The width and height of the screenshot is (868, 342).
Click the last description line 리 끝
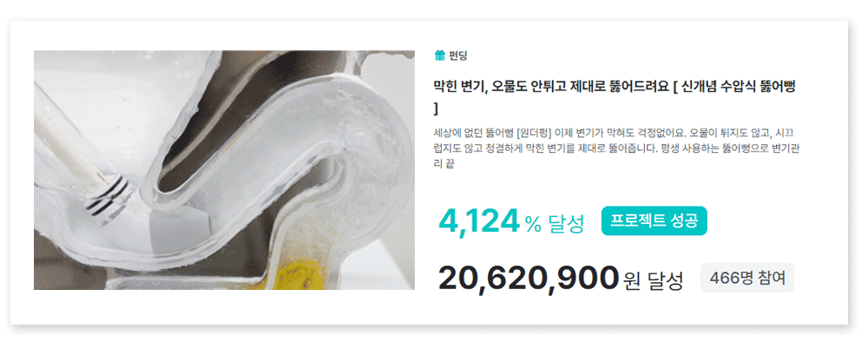(x=444, y=164)
